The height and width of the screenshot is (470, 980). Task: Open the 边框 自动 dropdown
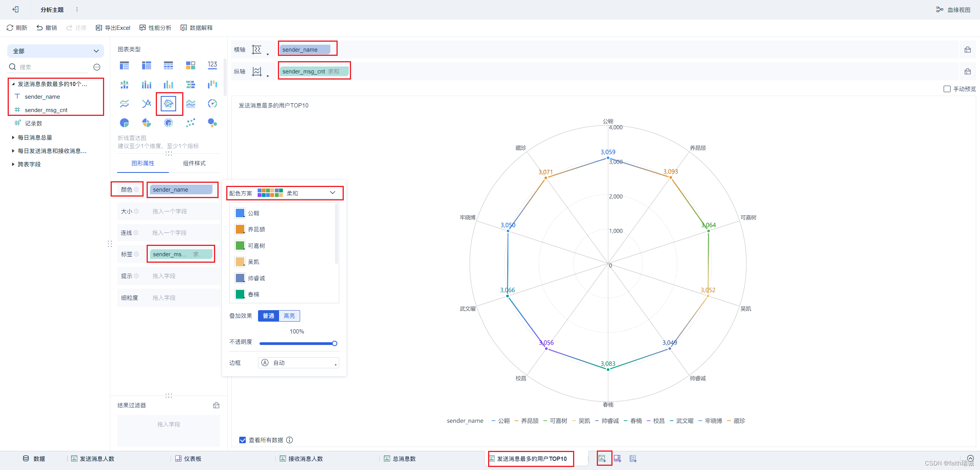point(299,363)
